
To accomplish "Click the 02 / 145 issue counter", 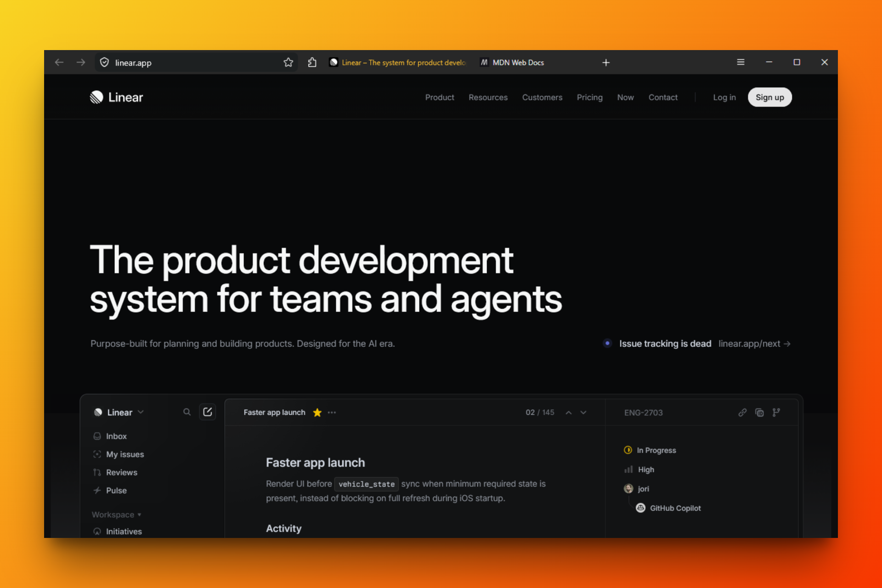I will tap(540, 413).
